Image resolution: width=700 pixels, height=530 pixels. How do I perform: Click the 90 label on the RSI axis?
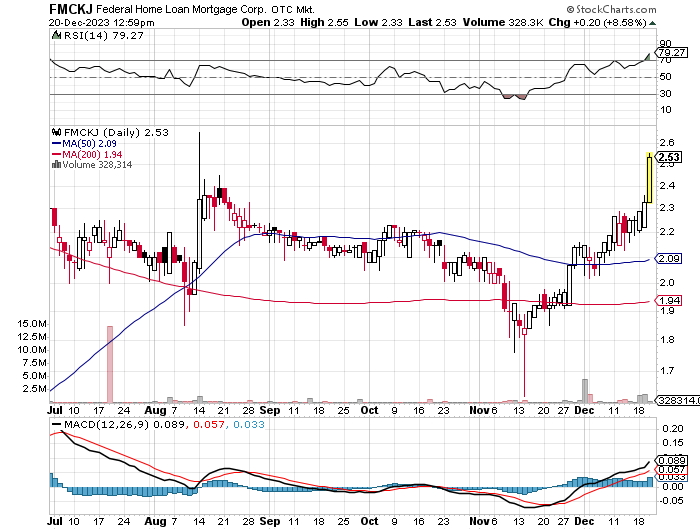(x=665, y=43)
